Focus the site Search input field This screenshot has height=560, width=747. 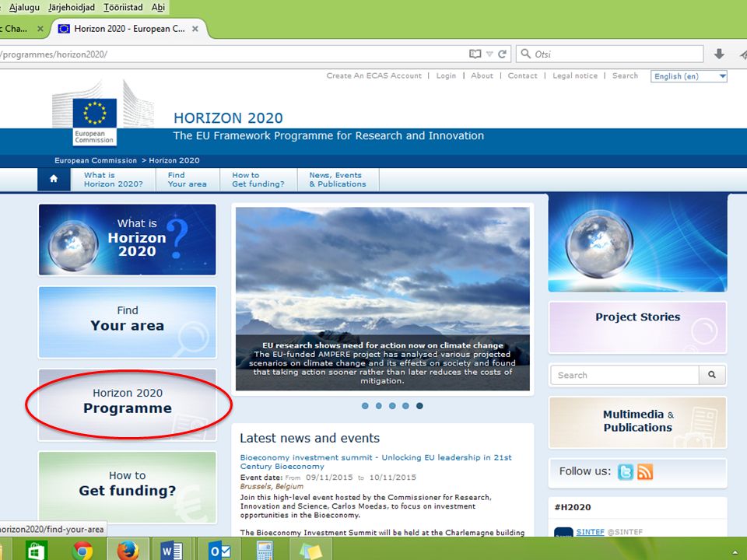625,375
